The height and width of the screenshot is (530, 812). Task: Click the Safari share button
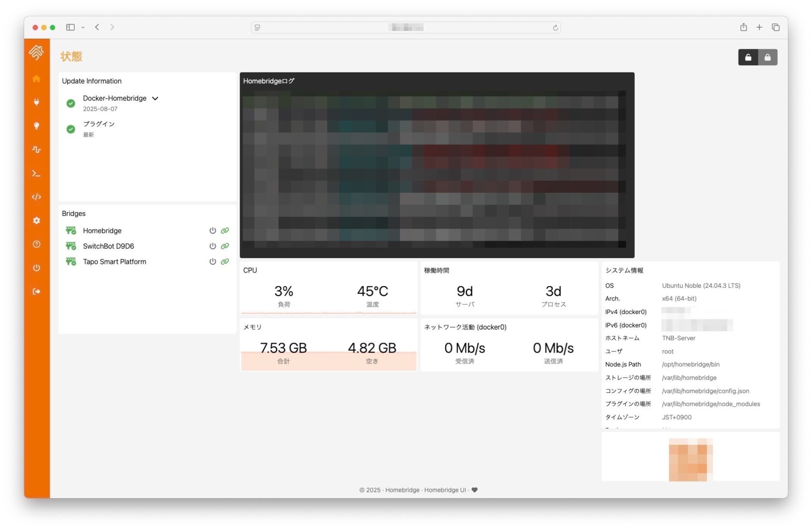tap(744, 28)
